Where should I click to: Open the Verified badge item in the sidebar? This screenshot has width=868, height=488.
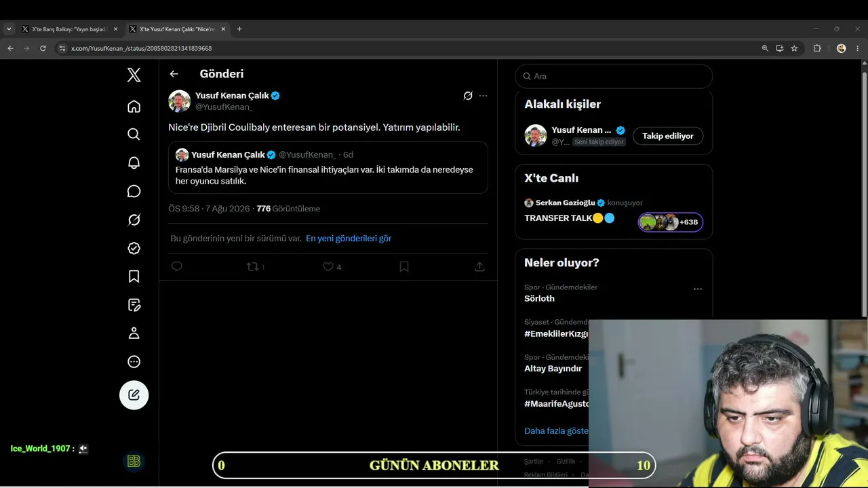pyautogui.click(x=134, y=248)
